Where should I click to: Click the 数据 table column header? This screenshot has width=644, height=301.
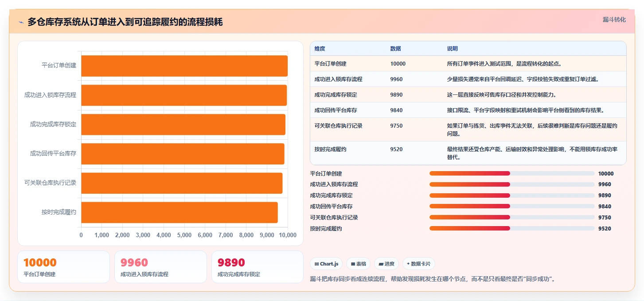[x=395, y=49]
